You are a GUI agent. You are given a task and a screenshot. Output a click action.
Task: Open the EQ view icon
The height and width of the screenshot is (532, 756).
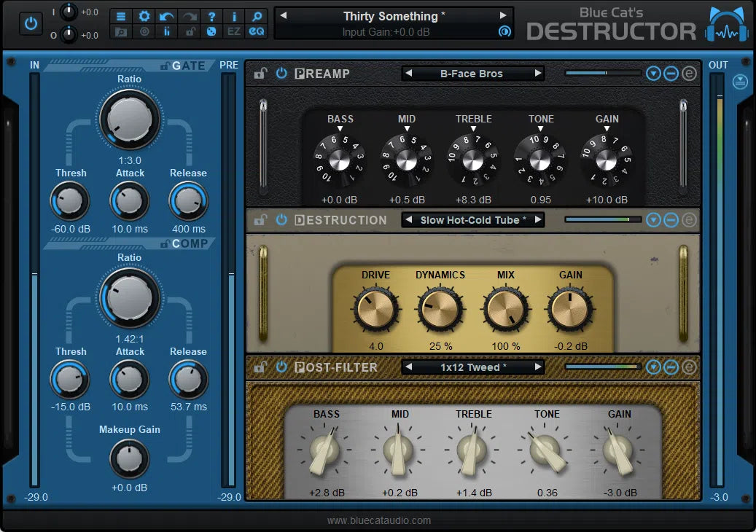(x=257, y=32)
